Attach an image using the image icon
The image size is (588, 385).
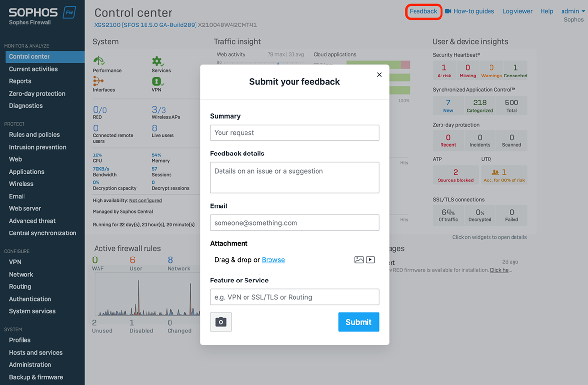[358, 259]
